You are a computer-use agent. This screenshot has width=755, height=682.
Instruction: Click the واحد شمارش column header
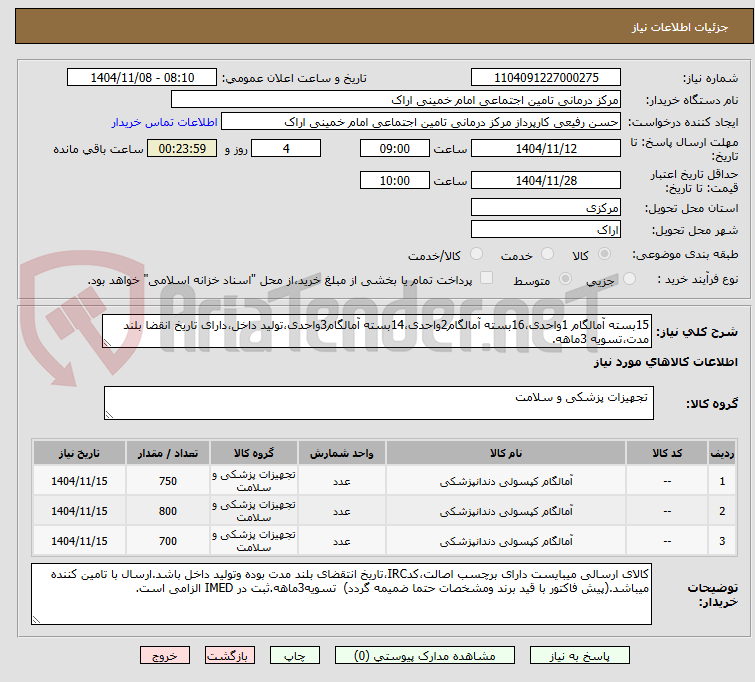coord(341,453)
